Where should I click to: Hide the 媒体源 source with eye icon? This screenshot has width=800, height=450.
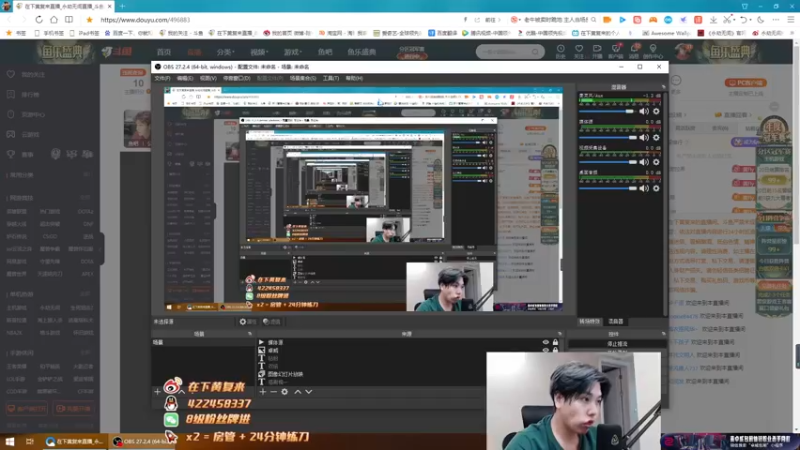[545, 342]
